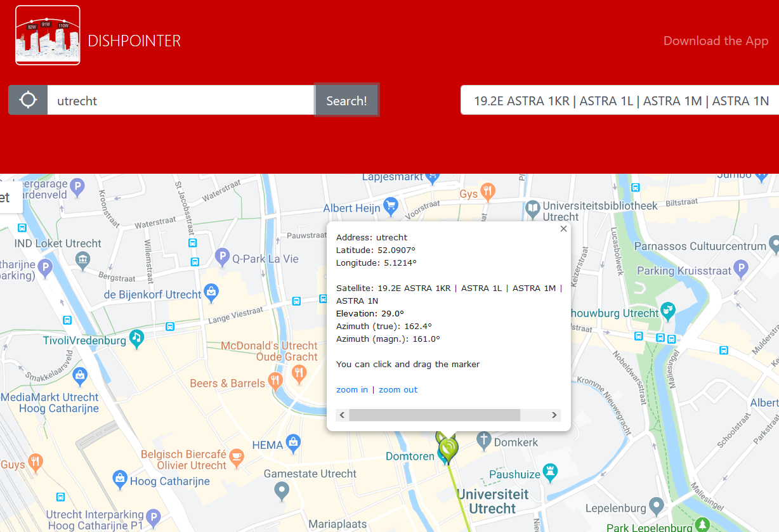Image resolution: width=779 pixels, height=532 pixels.
Task: Use the crosshair locate-me button
Action: point(28,100)
